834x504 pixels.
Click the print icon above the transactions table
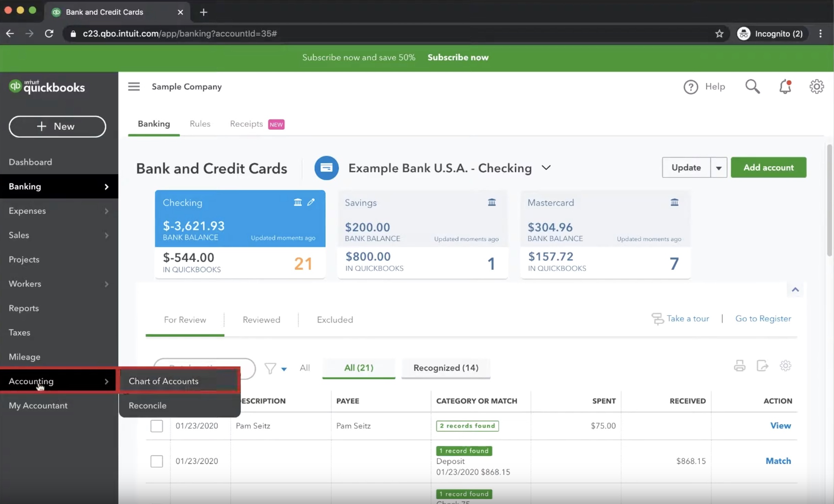pos(740,365)
